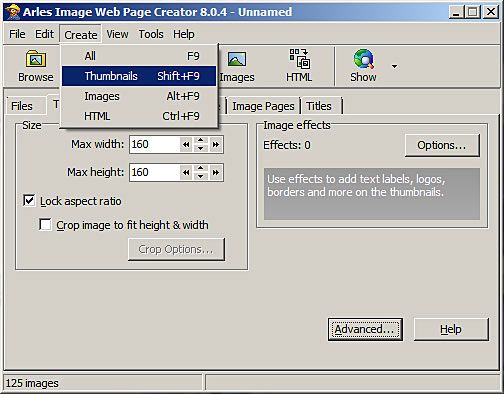504x394 pixels.
Task: Click the Max width input field
Action: click(x=154, y=144)
